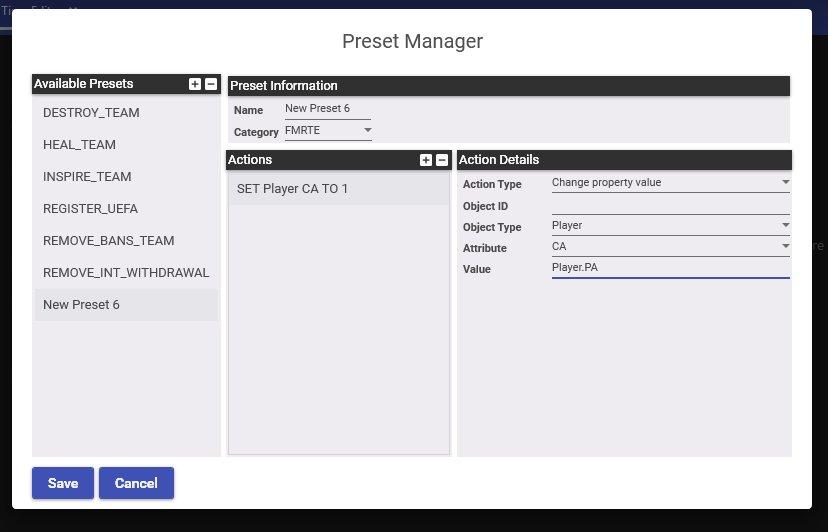This screenshot has width=828, height=532.
Task: Expand the Action Type dropdown
Action: click(x=670, y=183)
